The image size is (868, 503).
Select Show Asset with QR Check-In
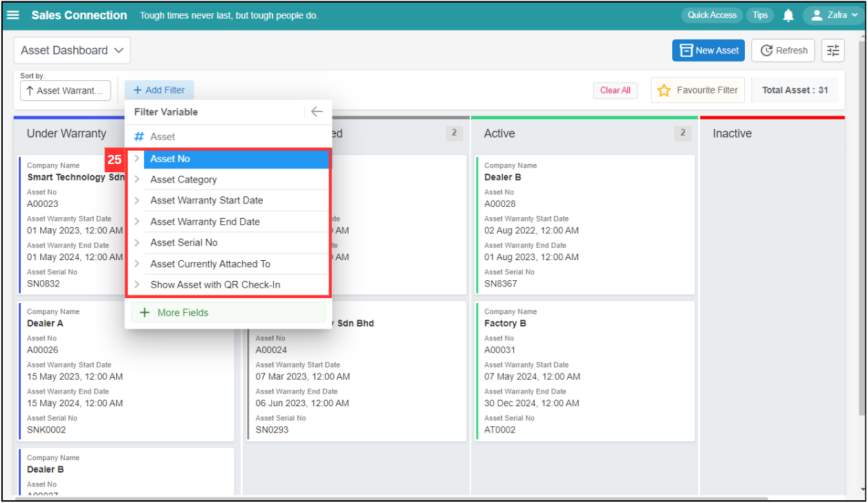[236, 284]
